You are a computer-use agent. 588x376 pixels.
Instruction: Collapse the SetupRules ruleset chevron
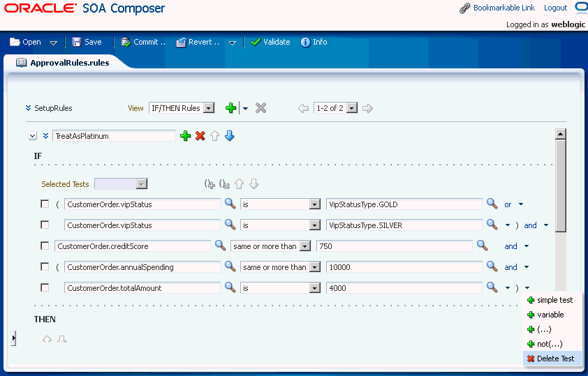coord(28,108)
